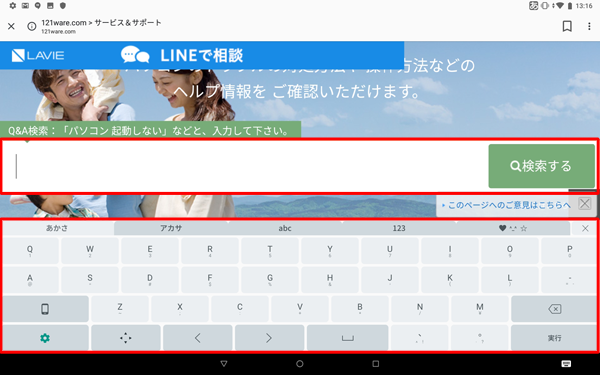
Task: Focus the Q&A search input field
Action: click(x=246, y=166)
